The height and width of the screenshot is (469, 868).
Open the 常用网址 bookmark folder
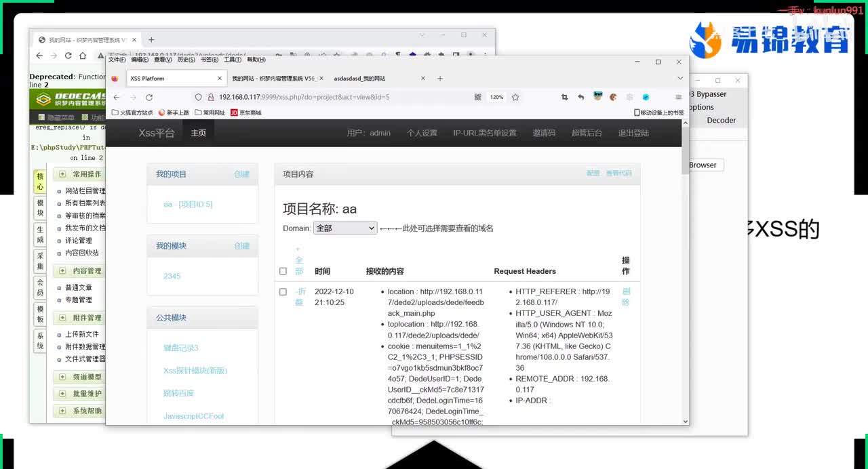[x=210, y=113]
